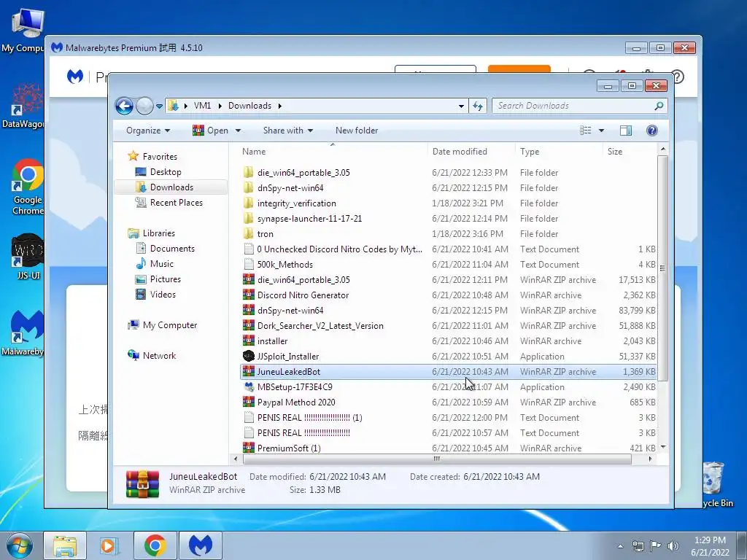Viewport: 747px width, 560px height.
Task: Open recent pages dropdown beside Forward arrow
Action: point(159,106)
